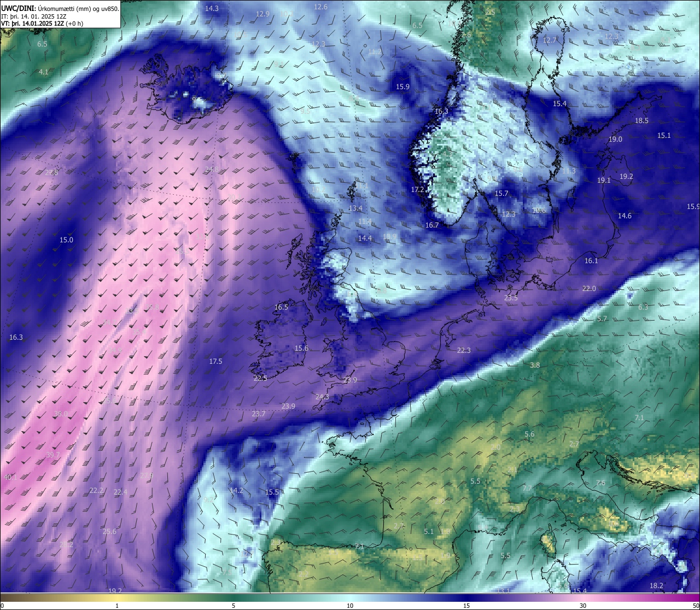Click the 19.1 value label
This screenshot has width=700, height=610.
(604, 180)
